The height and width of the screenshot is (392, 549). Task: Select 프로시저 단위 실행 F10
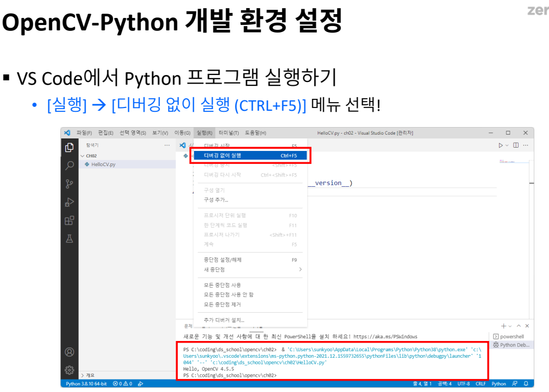pos(250,216)
